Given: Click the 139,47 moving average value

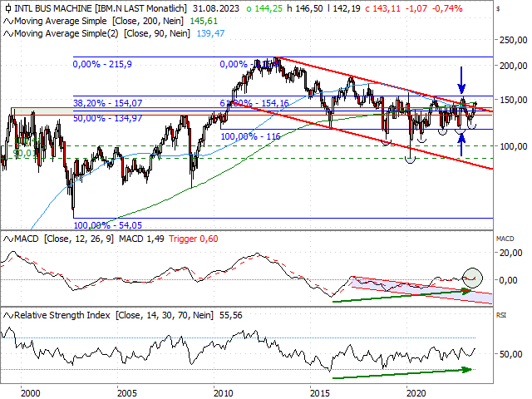Looking at the screenshot, I should tap(210, 33).
